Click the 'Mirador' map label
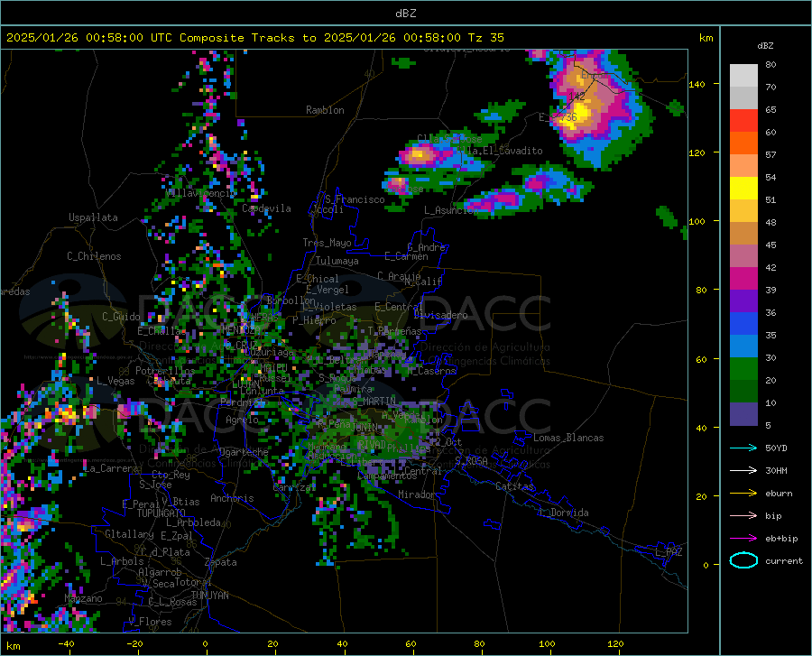 (417, 495)
